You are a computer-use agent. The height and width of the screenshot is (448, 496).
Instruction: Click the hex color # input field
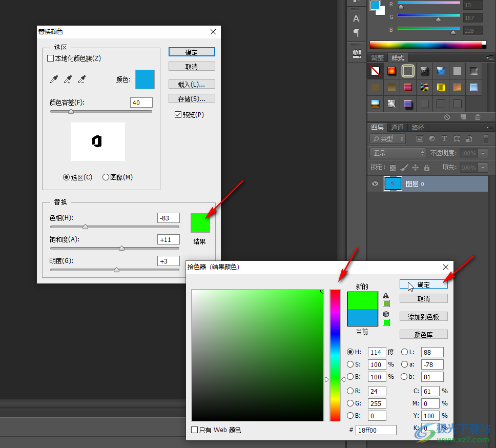click(x=376, y=430)
